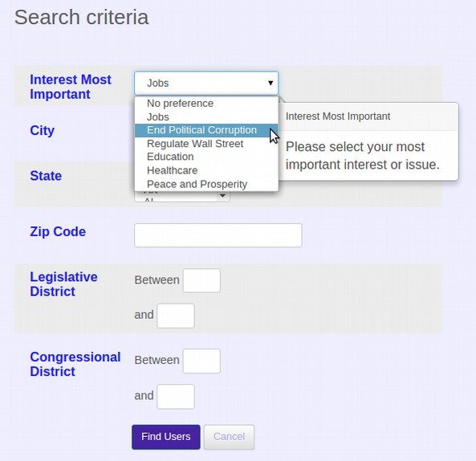
Task: Click the Zip Code label
Action: pyautogui.click(x=58, y=231)
